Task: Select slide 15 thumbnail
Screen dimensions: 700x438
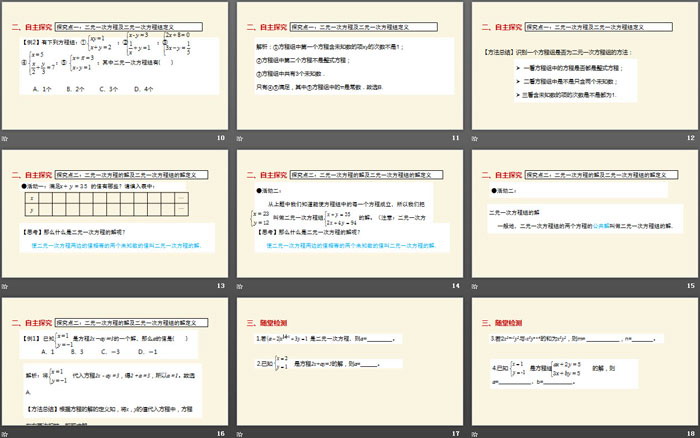Action: point(585,213)
